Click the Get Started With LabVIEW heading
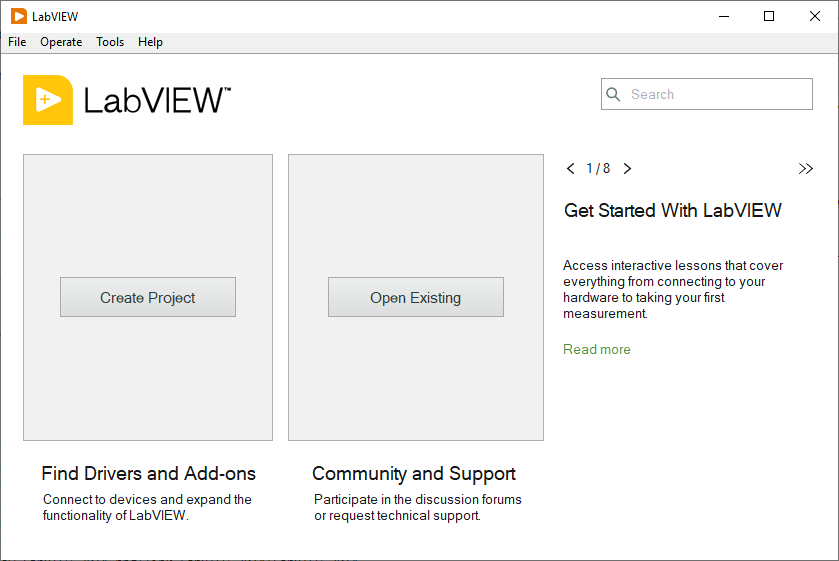Screen dimensions: 839x561 click(x=673, y=211)
